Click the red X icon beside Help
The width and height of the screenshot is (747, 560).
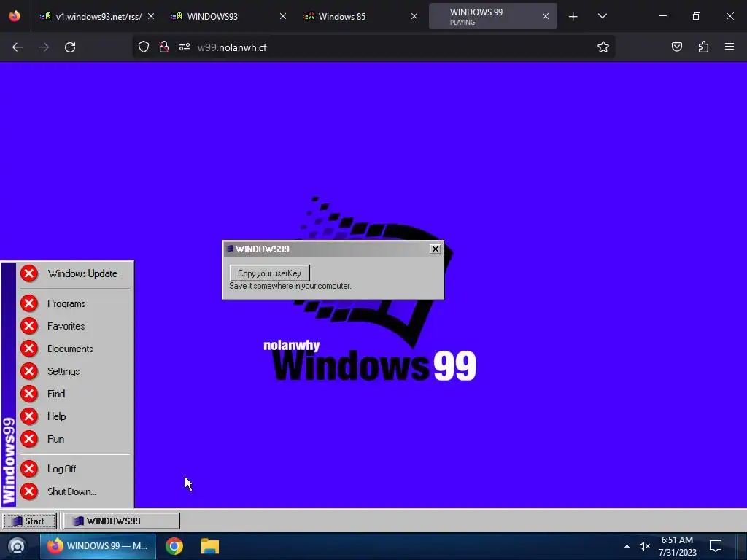[29, 416]
